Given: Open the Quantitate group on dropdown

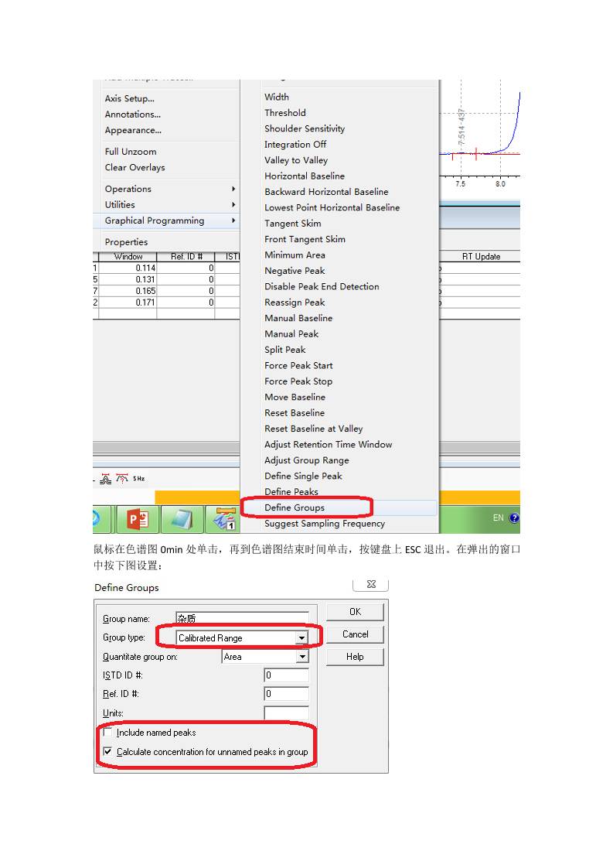Looking at the screenshot, I should 302,657.
